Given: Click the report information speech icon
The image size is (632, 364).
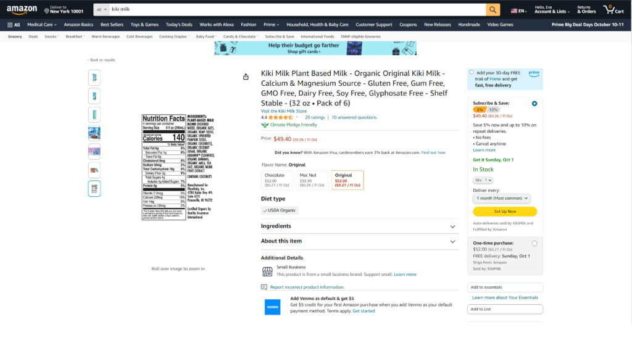Looking at the screenshot, I should coord(264,287).
